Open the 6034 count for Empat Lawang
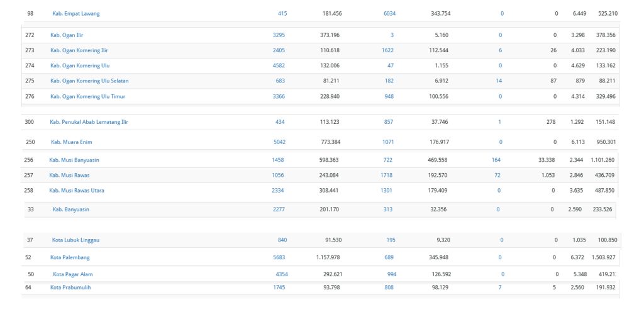The image size is (644, 324). (x=389, y=13)
